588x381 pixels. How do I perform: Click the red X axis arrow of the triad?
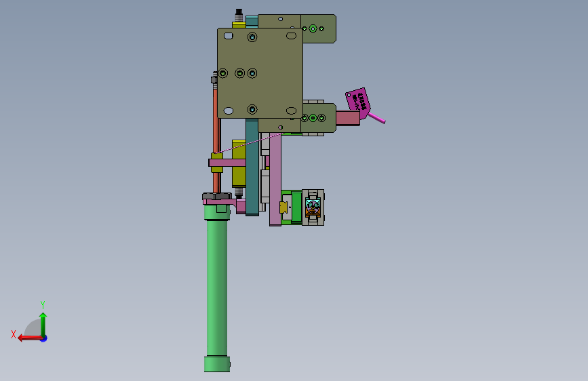[30, 338]
